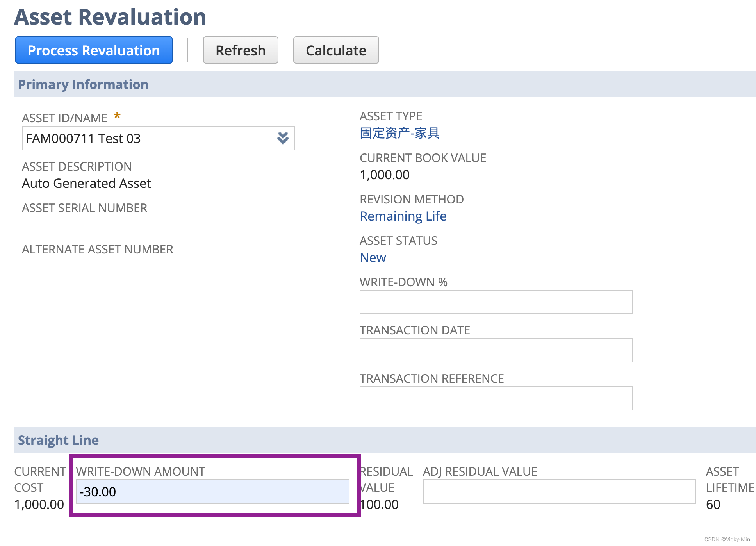Viewport: 756px width, 546px height.
Task: Click the Current Book Value amount 1,000.00
Action: [x=384, y=175]
